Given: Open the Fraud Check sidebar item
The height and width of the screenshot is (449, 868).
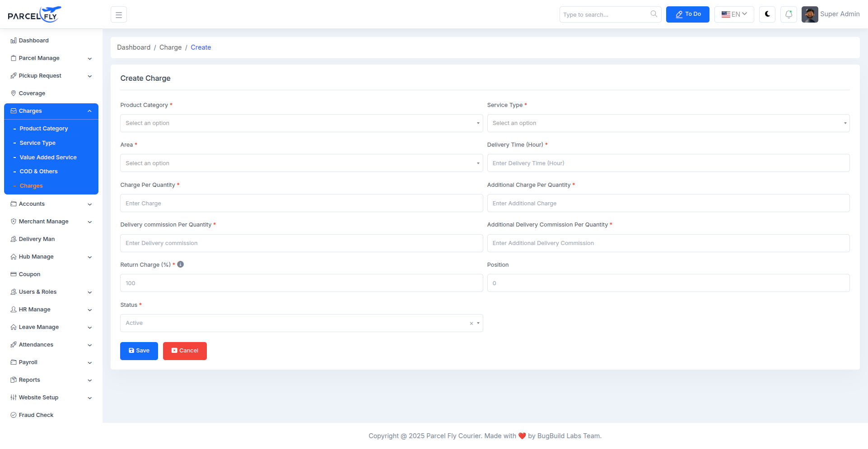Looking at the screenshot, I should pyautogui.click(x=36, y=415).
